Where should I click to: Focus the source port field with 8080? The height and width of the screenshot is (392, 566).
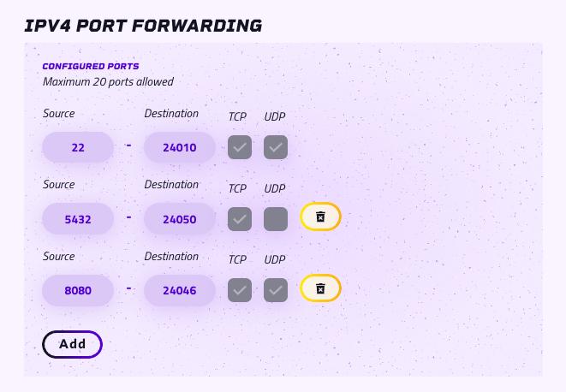(78, 290)
